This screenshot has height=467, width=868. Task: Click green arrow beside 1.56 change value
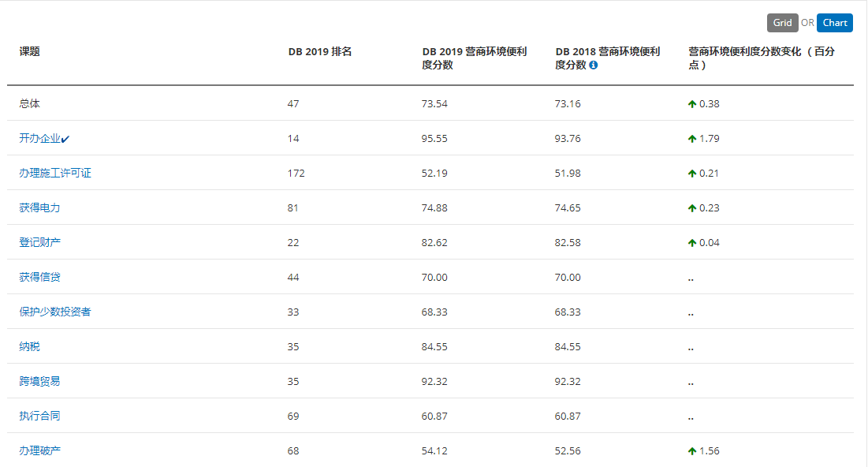pyautogui.click(x=692, y=451)
